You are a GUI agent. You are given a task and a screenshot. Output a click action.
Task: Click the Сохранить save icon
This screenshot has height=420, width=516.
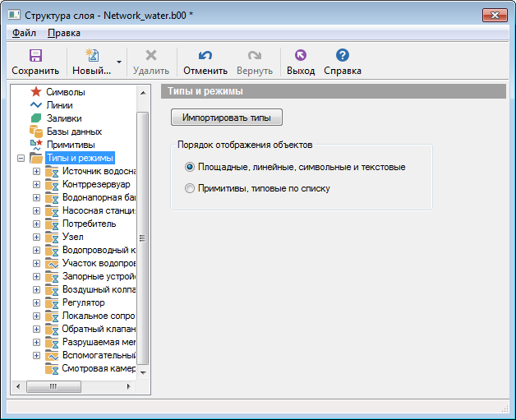pyautogui.click(x=35, y=55)
